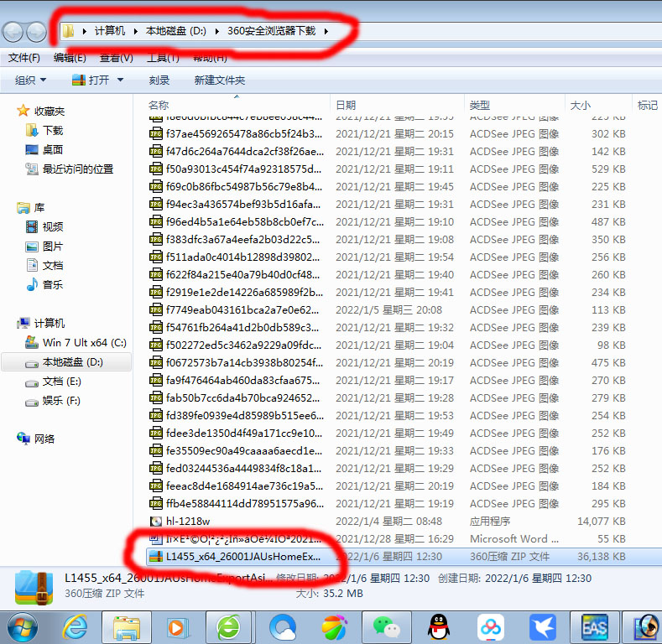Click the 打开 toolbar button

tap(91, 80)
